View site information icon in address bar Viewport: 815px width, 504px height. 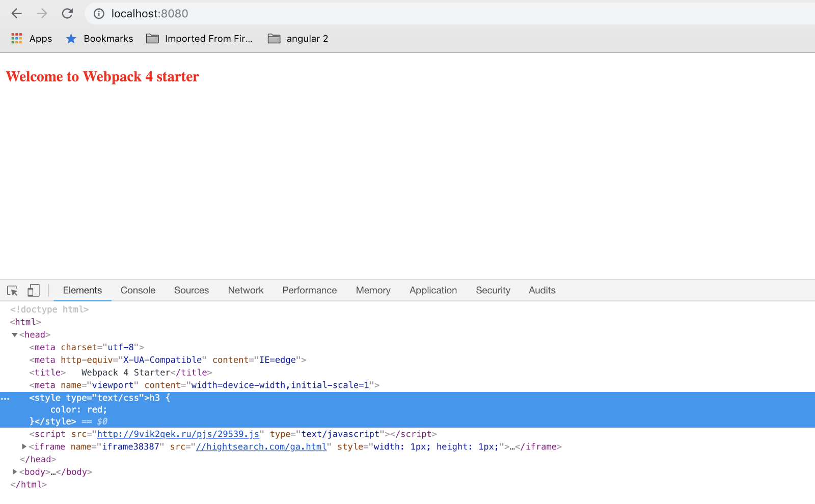click(x=99, y=14)
